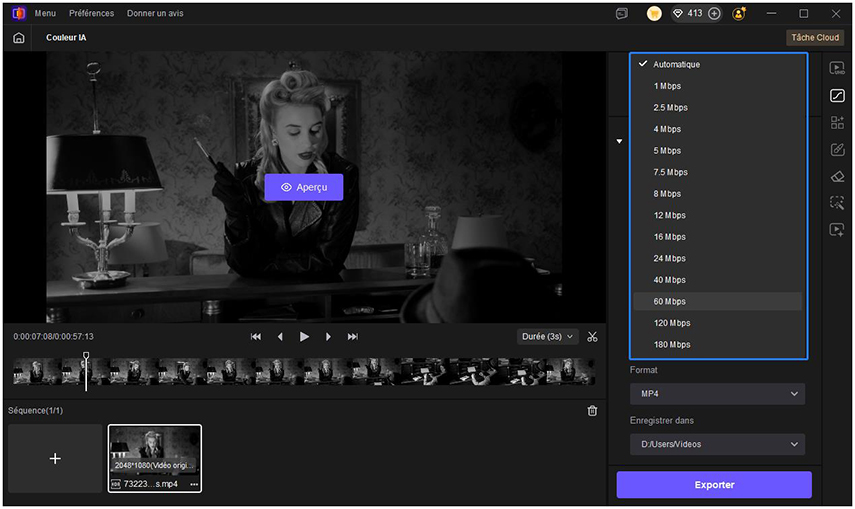The width and height of the screenshot is (855, 509).
Task: Open the Menu item
Action: (45, 13)
